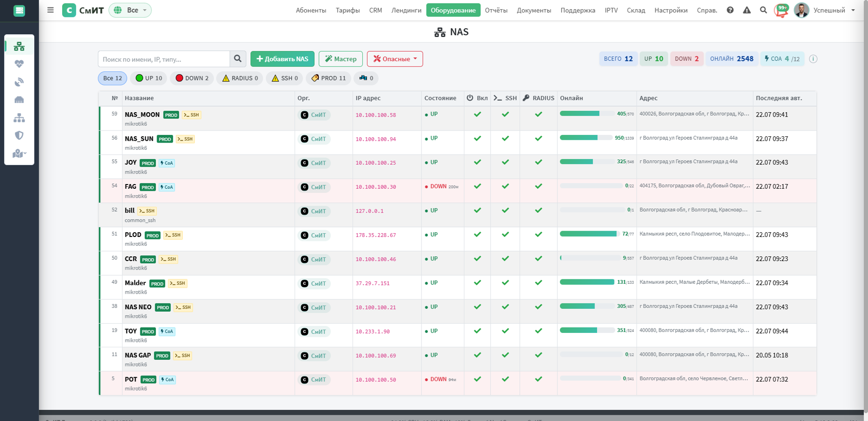Viewport: 868px width, 421px height.
Task: Open the satellite dish sidebar icon
Action: (19, 82)
